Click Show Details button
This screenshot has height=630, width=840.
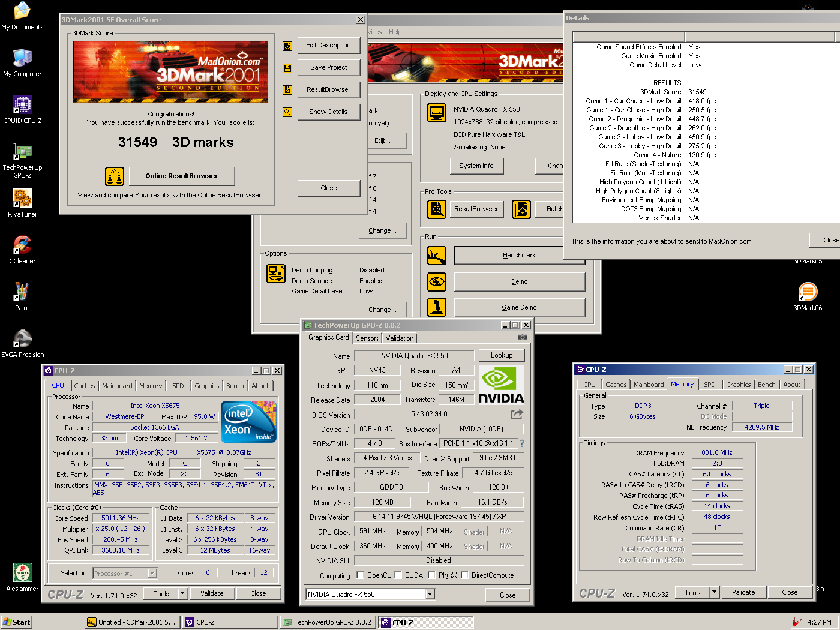pyautogui.click(x=329, y=112)
